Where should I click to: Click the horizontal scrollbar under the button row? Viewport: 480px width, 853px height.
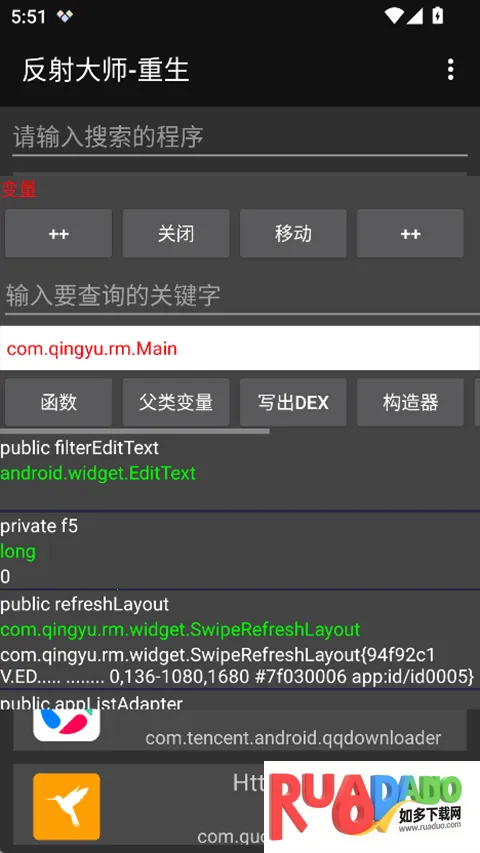coord(134,431)
